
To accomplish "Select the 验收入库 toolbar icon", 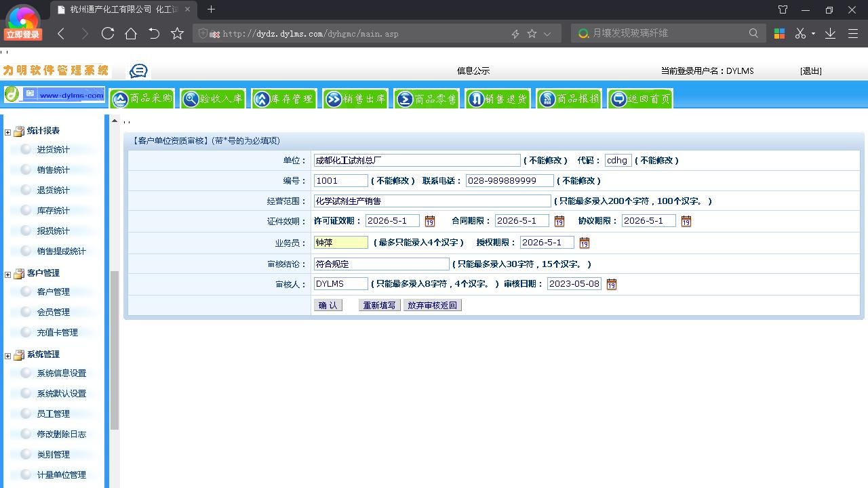I will coord(213,98).
